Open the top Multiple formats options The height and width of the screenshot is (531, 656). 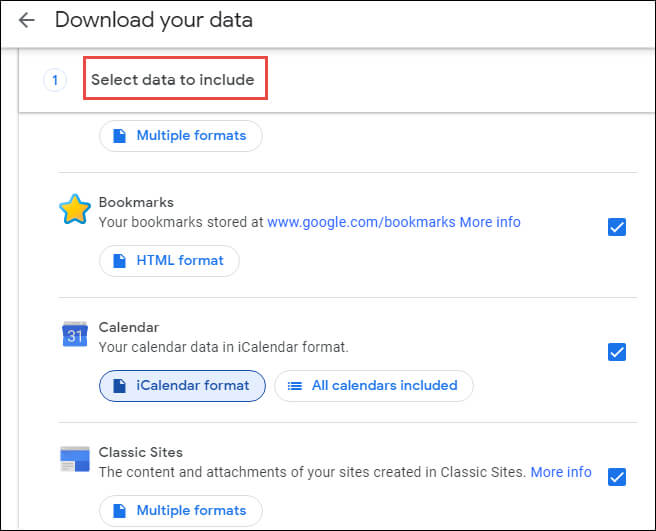181,136
